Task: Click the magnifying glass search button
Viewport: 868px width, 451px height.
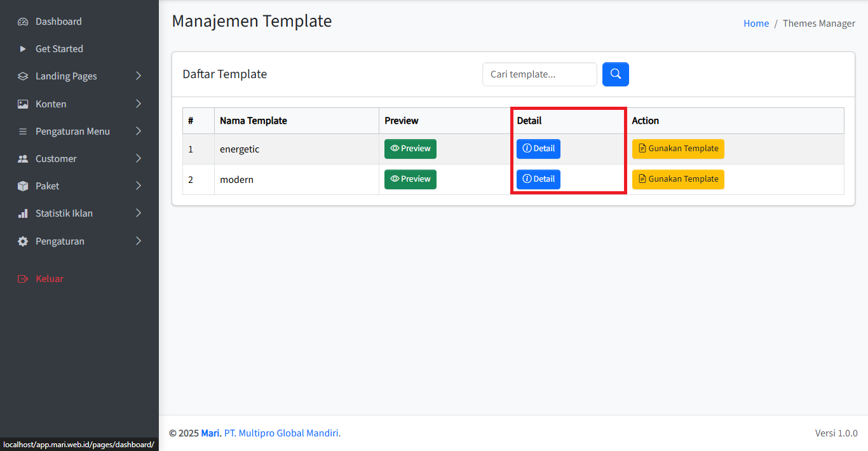Action: tap(615, 74)
